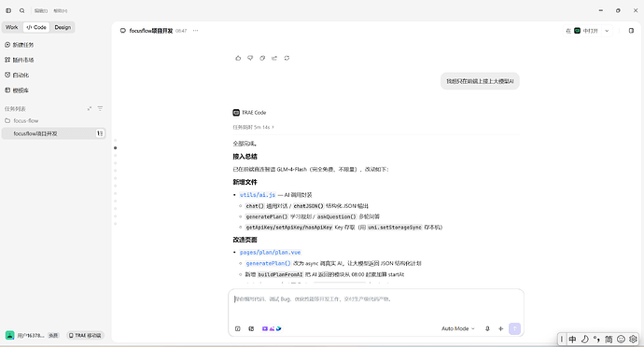This screenshot has width=644, height=347.
Task: Open the three-dots menu beside conversation title
Action: coord(195,31)
